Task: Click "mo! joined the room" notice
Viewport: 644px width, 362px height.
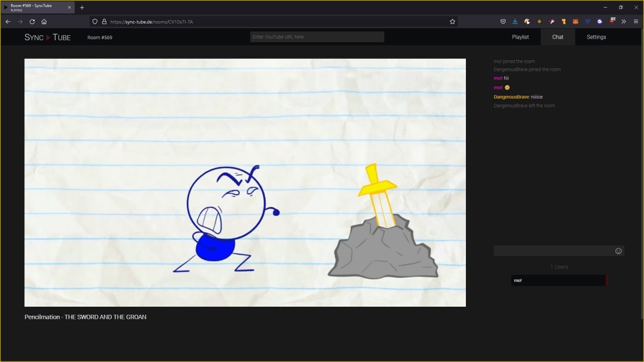Action: point(514,61)
